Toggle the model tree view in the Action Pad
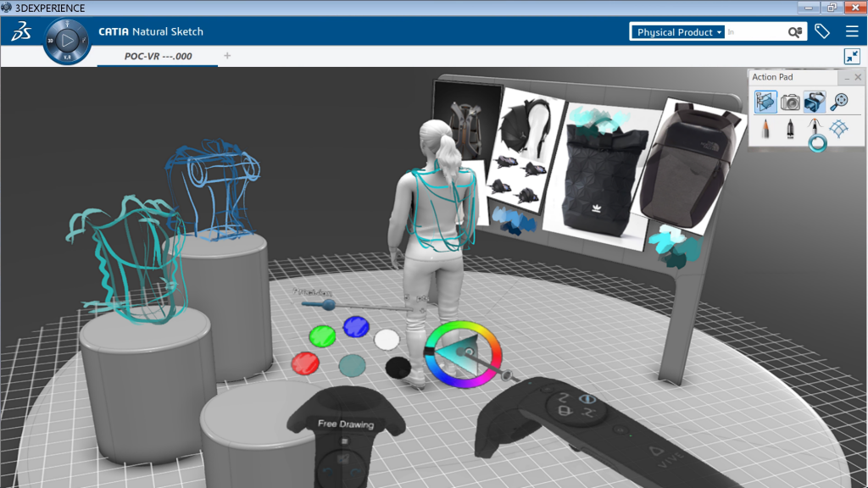Screen dimensions: 868x488 765,102
